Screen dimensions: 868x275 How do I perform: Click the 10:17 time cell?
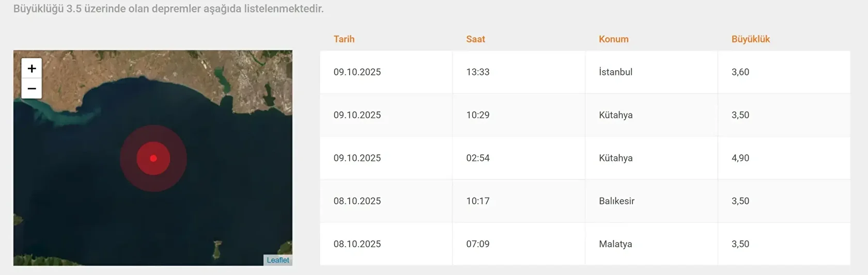tap(478, 201)
